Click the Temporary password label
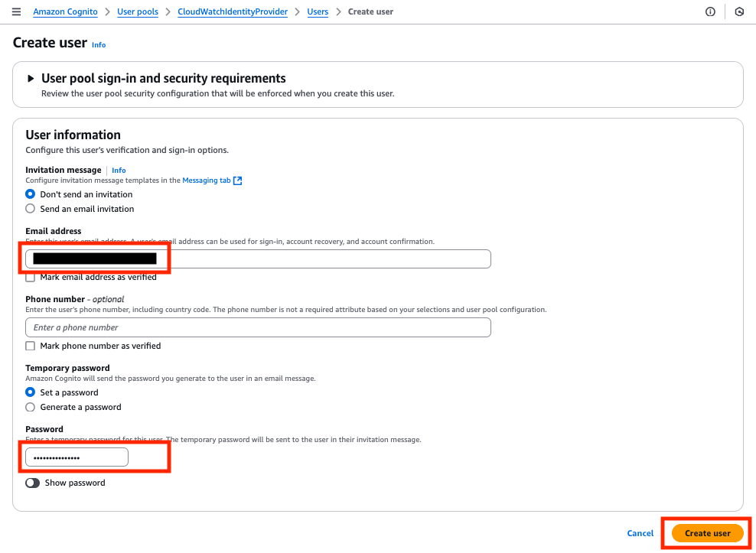 [67, 368]
